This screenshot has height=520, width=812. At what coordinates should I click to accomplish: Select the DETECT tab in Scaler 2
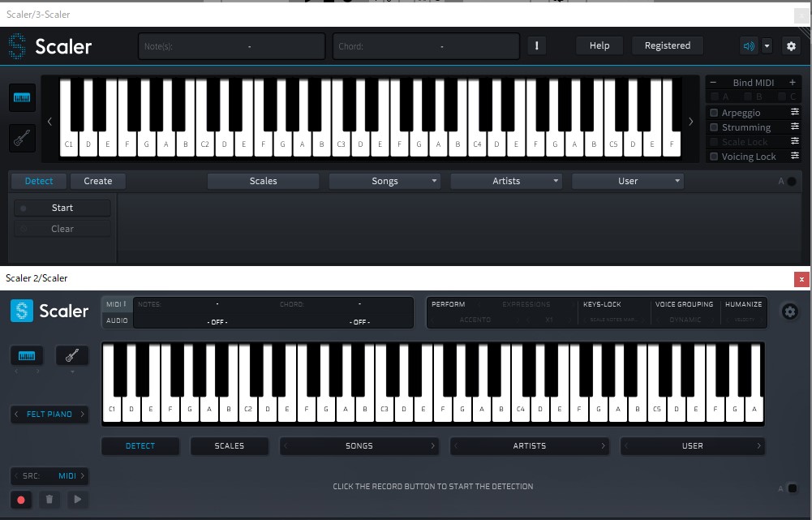click(140, 446)
